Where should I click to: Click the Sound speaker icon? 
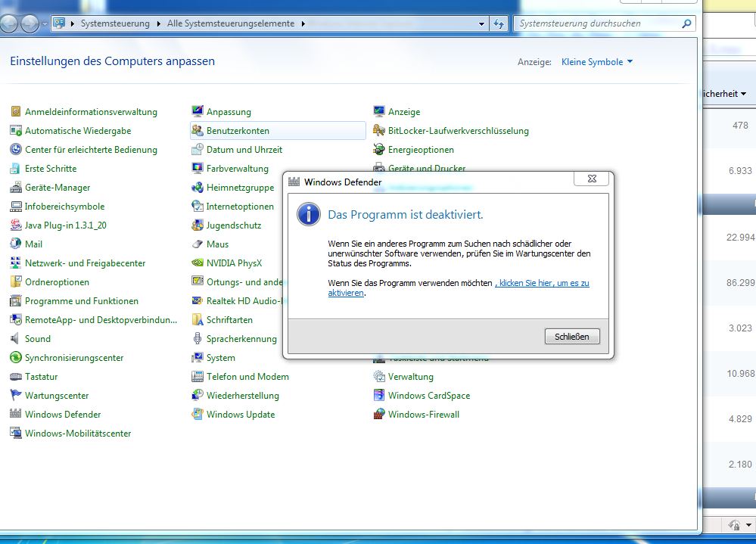tap(16, 339)
